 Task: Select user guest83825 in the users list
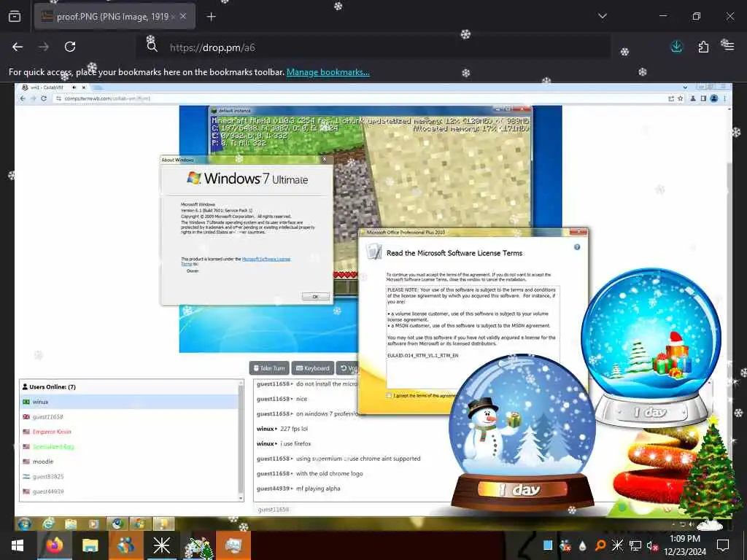click(128, 476)
